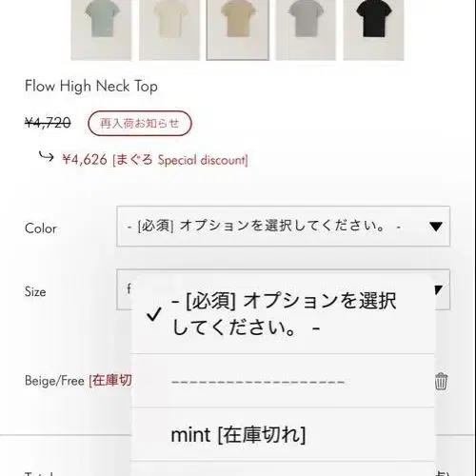Viewport: 476px width, 476px height.
Task: Click the ¥4,626 Special discount text
Action: (155, 160)
